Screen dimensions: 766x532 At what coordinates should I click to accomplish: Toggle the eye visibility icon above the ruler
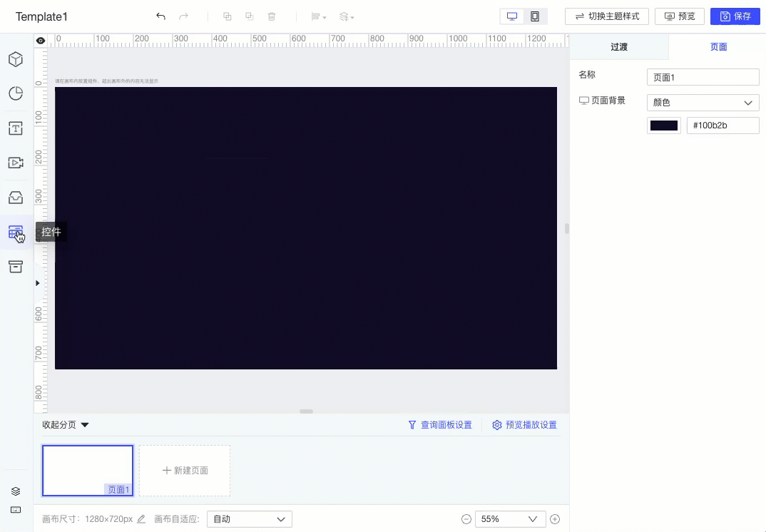41,41
